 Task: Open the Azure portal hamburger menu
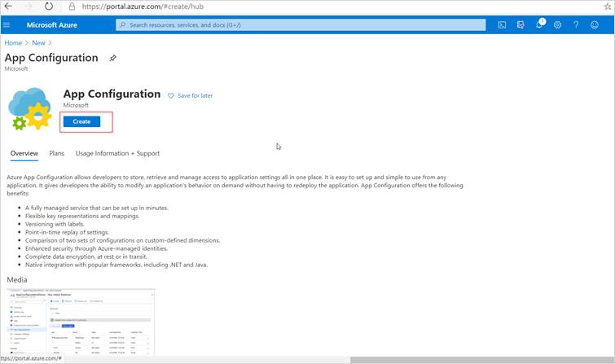7,25
